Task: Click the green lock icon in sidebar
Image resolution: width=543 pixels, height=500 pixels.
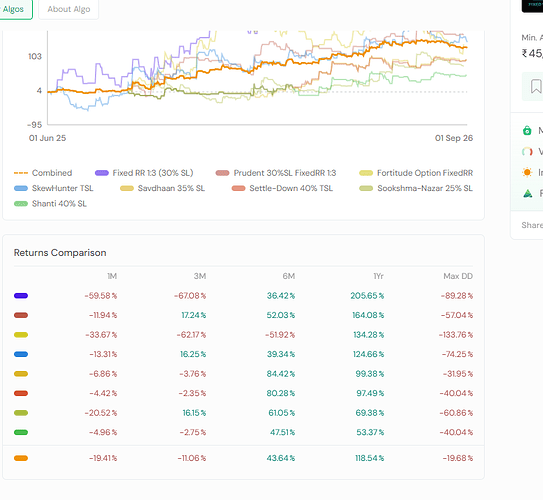Action: [x=527, y=131]
